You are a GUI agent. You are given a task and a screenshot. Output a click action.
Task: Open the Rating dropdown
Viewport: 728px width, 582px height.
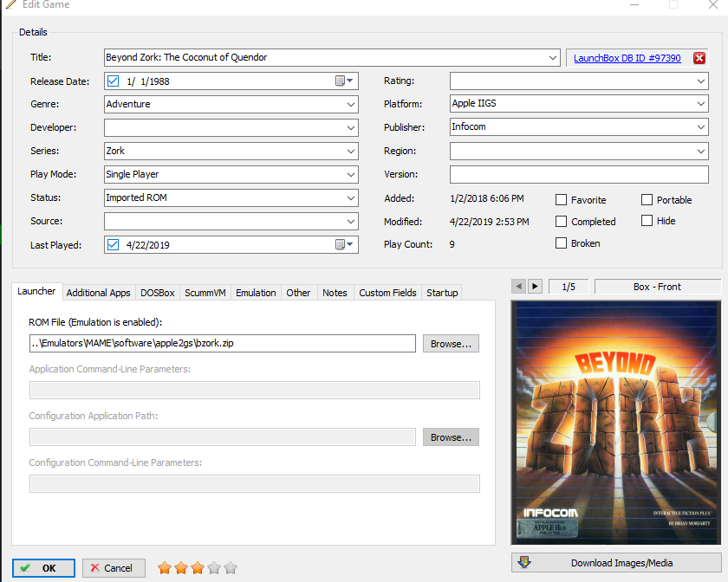coord(701,81)
